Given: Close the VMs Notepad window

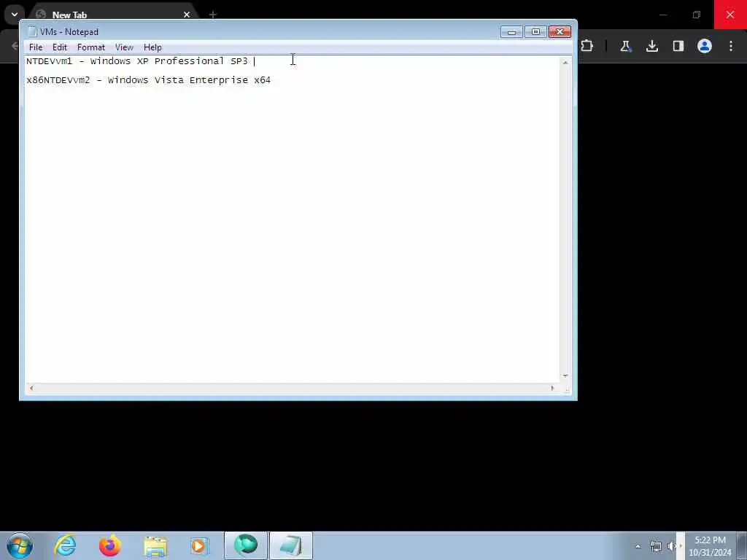Looking at the screenshot, I should pyautogui.click(x=560, y=32).
